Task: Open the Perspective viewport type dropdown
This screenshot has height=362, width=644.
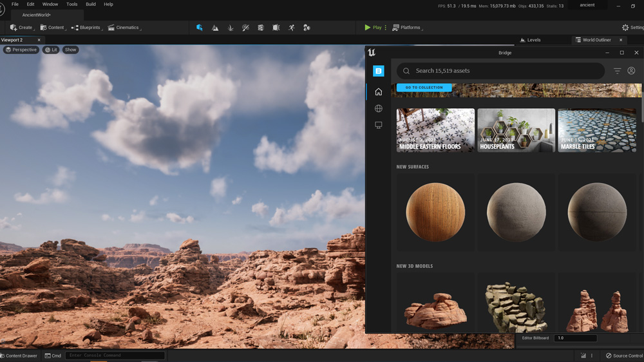Action: [21, 50]
